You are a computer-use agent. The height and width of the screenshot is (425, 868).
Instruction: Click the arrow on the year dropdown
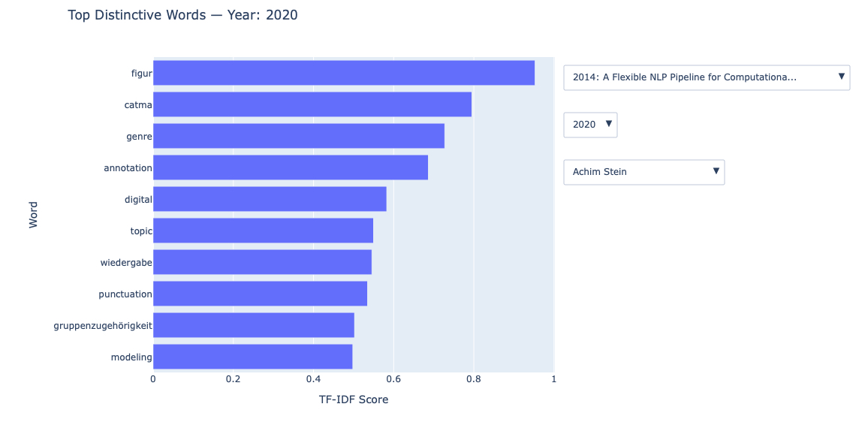coord(609,124)
